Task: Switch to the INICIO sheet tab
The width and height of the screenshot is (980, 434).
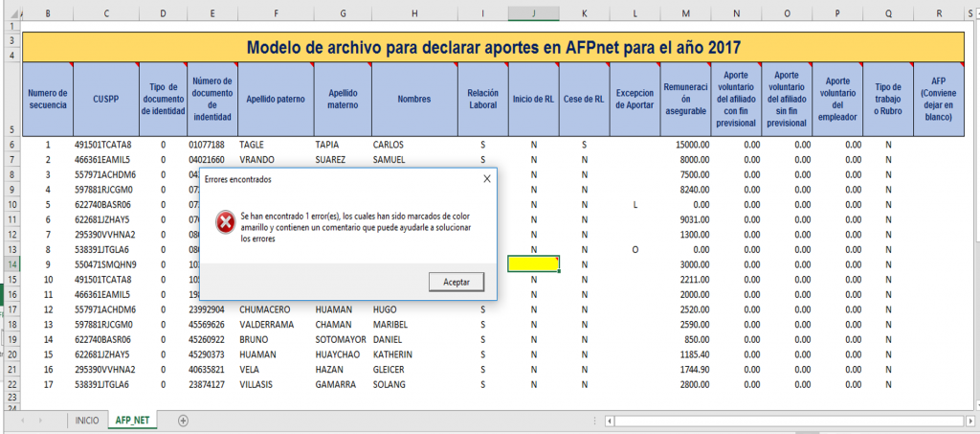Action: (87, 421)
